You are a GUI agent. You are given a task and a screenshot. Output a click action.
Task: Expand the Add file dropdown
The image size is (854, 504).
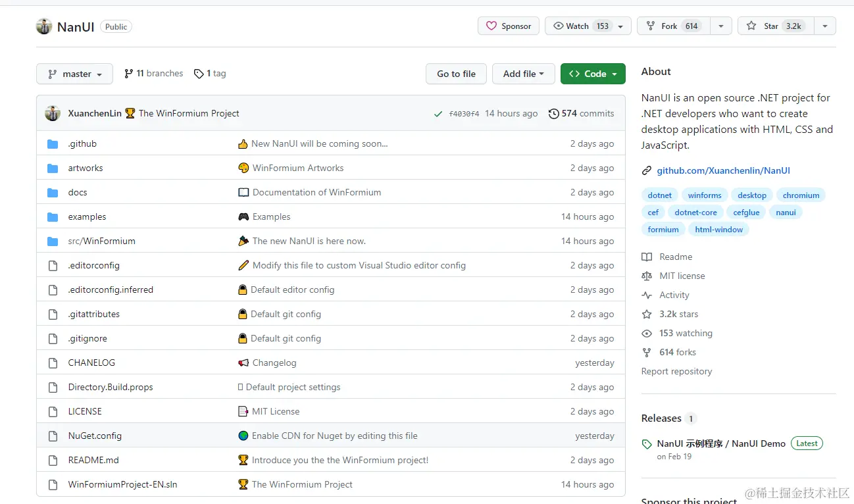[x=524, y=74]
